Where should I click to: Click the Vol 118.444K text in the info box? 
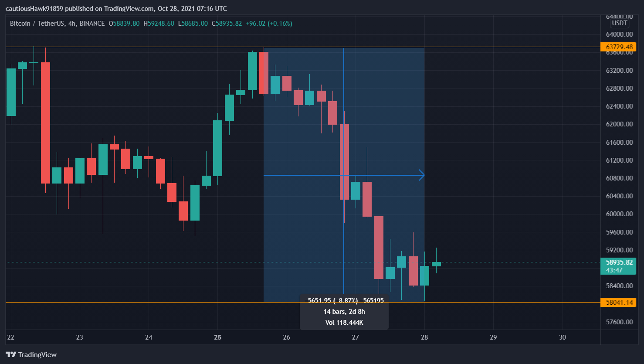[344, 323]
